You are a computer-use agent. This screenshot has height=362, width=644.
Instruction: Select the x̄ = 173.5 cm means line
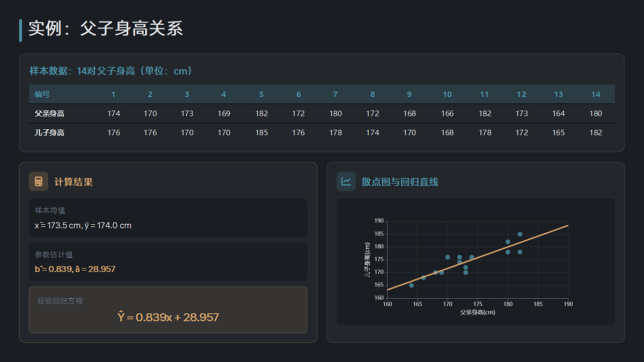(83, 225)
